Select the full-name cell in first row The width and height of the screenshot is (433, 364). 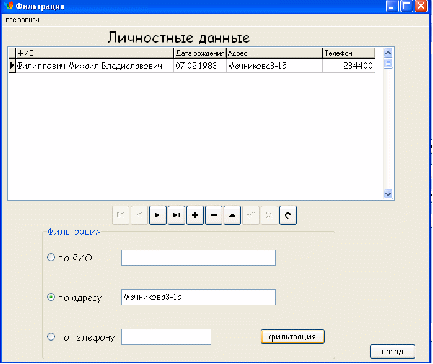(95, 66)
